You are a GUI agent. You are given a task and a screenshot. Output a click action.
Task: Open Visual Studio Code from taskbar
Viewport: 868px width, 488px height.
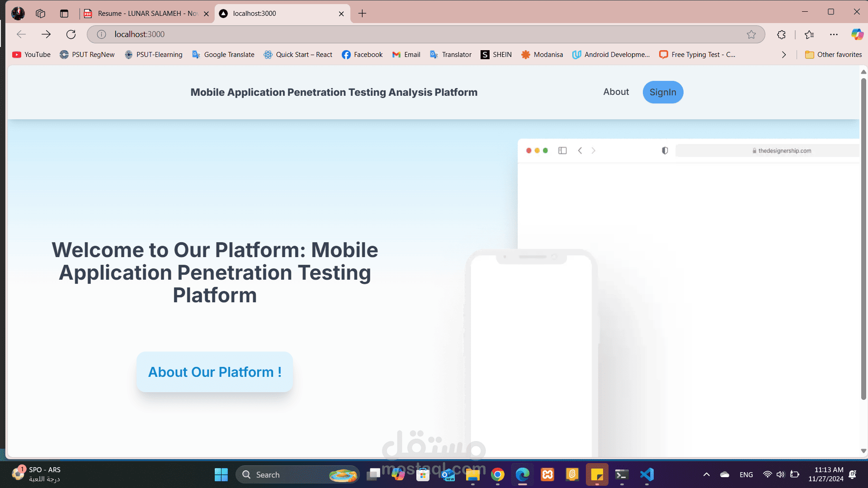(647, 474)
